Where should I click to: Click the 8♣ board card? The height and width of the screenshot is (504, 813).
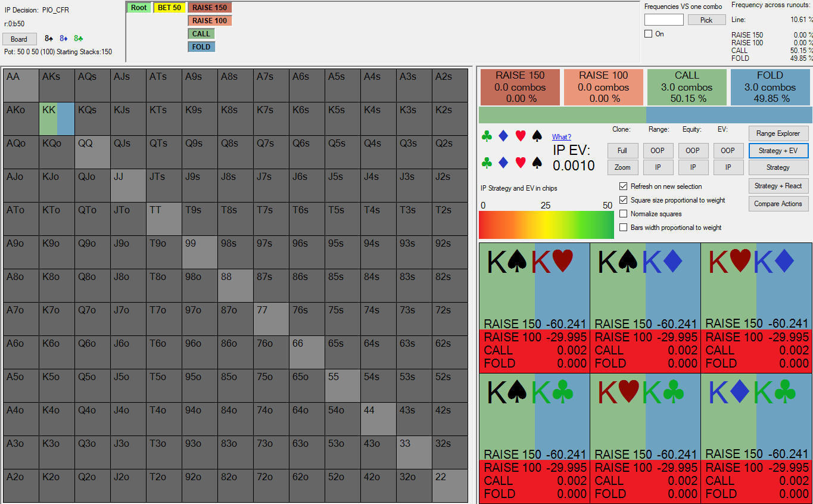click(x=79, y=39)
